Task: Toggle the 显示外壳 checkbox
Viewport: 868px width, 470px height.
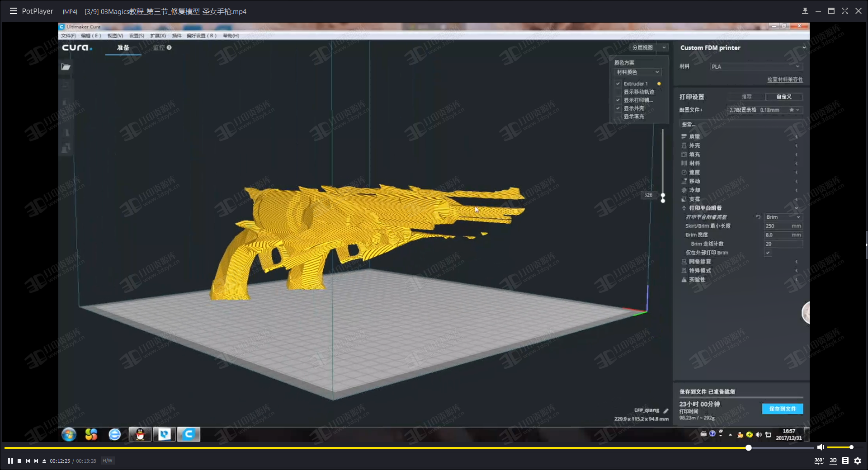Action: point(618,108)
